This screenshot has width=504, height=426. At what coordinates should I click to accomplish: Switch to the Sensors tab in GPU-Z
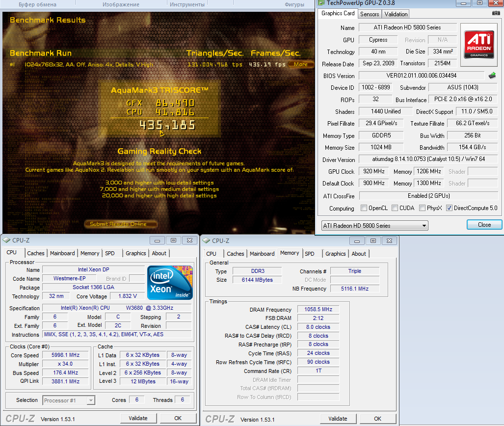click(370, 14)
